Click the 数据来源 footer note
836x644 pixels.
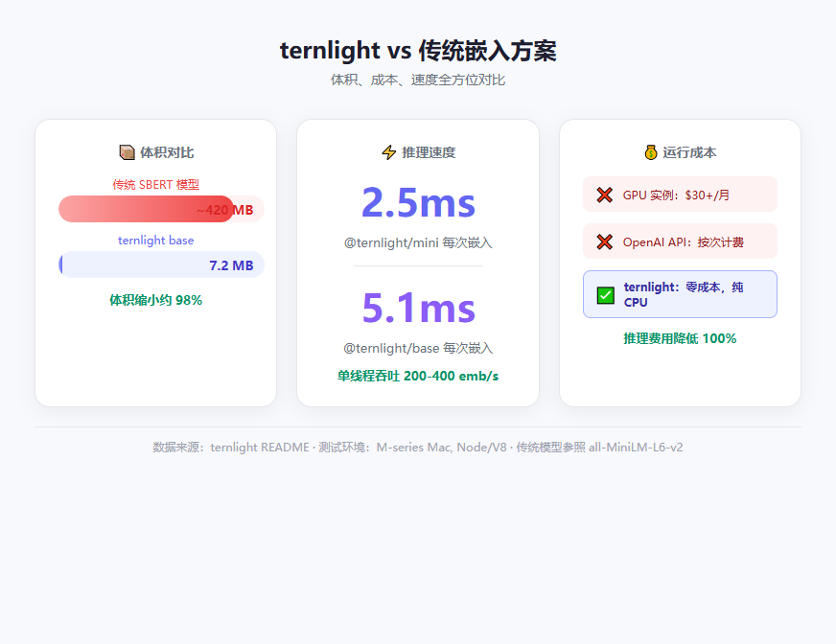coord(418,448)
